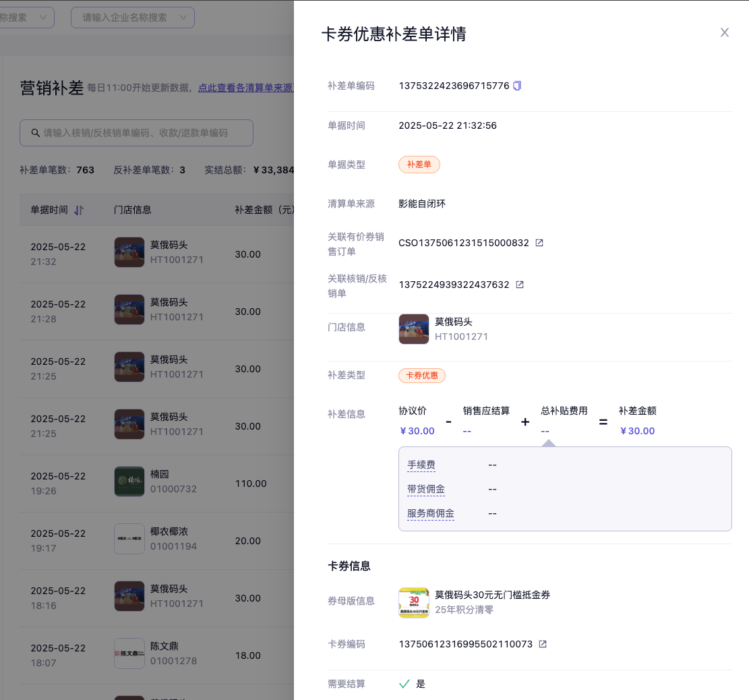749x700 pixels.
Task: Sort by 单据时间 column arrows
Action: point(79,210)
